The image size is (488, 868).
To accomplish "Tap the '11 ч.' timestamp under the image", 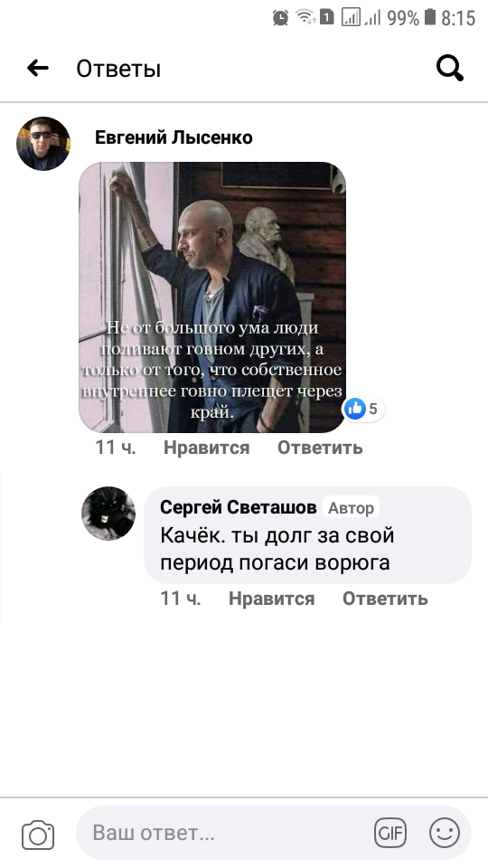I will (x=116, y=448).
